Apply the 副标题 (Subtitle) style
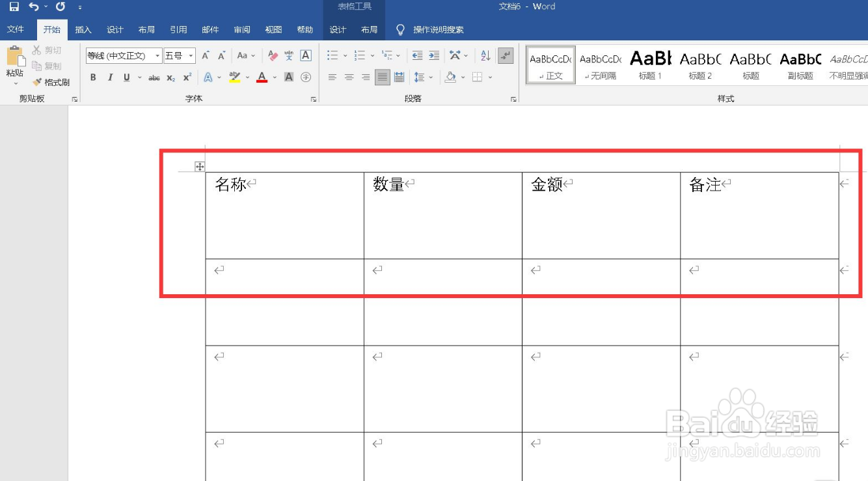 800,65
